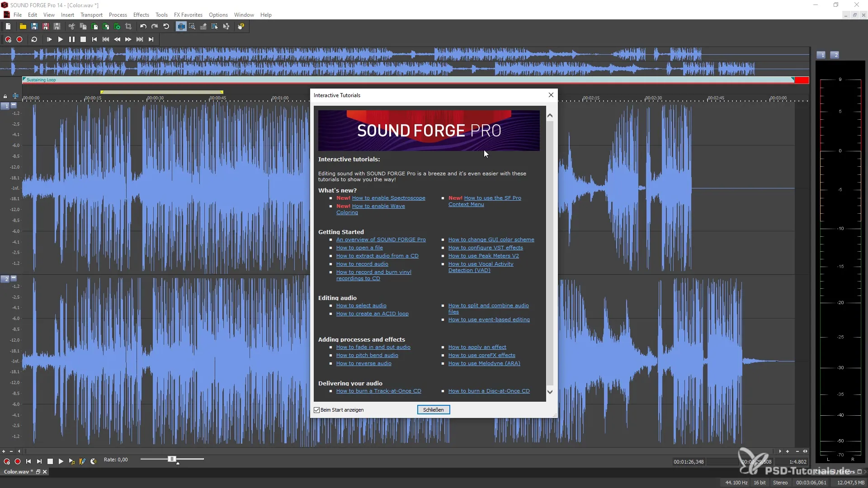The image size is (868, 488).
Task: Open the File menu
Action: (18, 15)
